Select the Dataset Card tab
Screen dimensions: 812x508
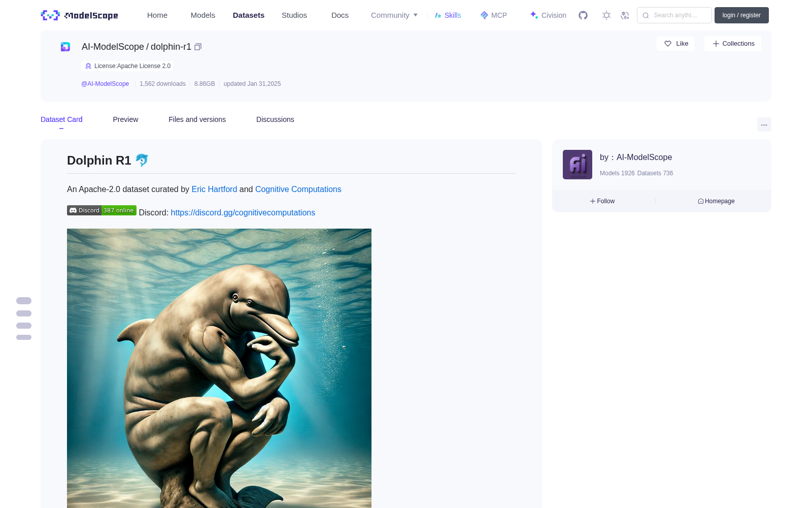pos(61,119)
